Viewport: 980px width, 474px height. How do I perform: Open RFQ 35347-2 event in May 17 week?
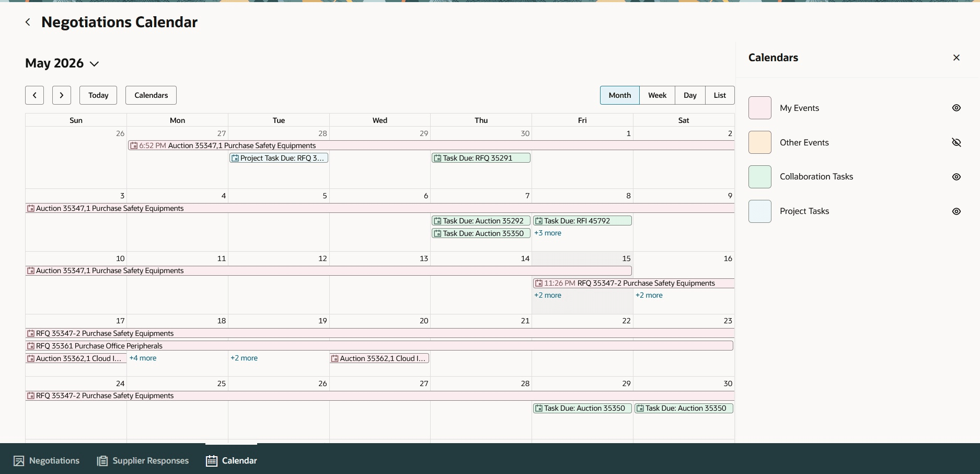tap(380, 333)
